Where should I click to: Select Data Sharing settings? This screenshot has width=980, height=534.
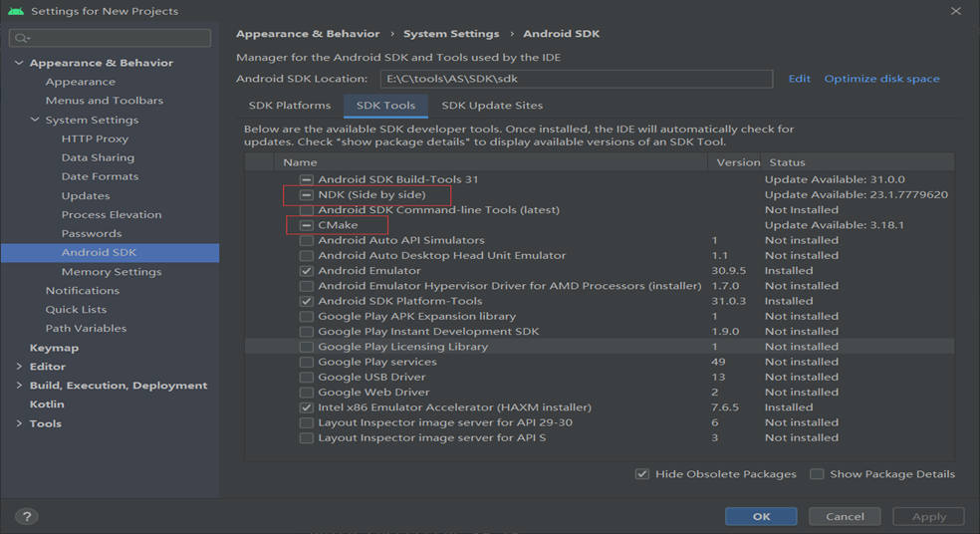98,157
